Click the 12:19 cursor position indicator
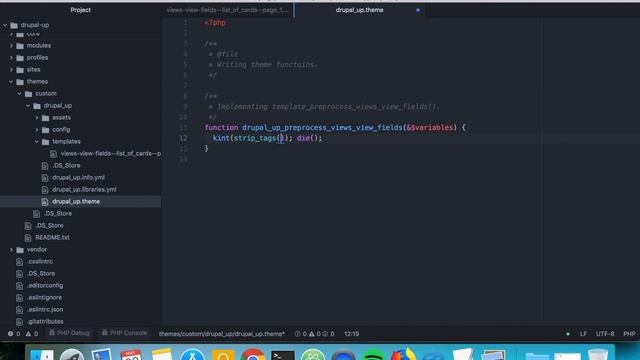640x360 pixels. [x=351, y=334]
